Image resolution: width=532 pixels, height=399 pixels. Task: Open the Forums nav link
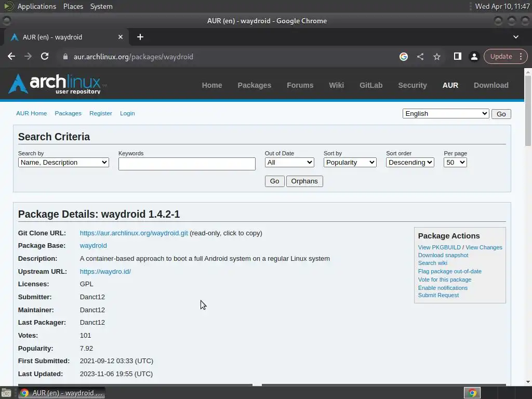pyautogui.click(x=300, y=85)
